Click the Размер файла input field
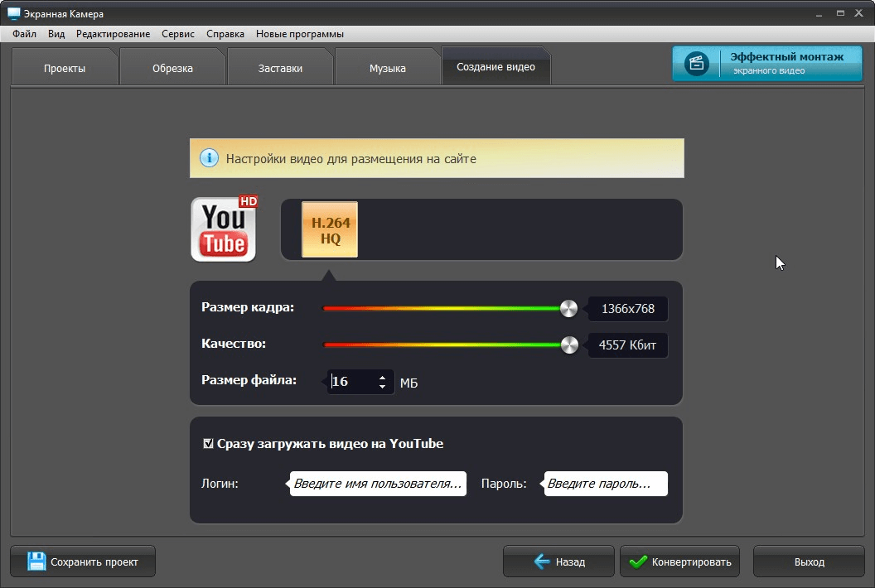Image resolution: width=875 pixels, height=588 pixels. [353, 382]
